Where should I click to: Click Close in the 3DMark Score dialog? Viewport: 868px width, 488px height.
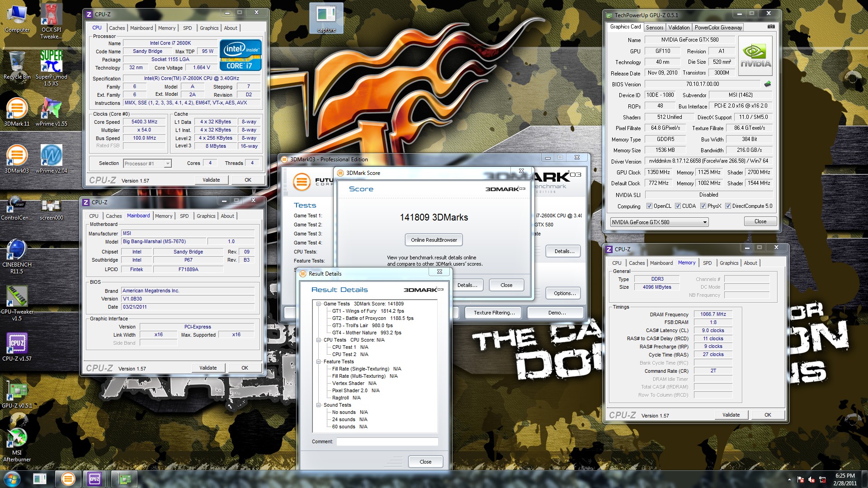506,285
